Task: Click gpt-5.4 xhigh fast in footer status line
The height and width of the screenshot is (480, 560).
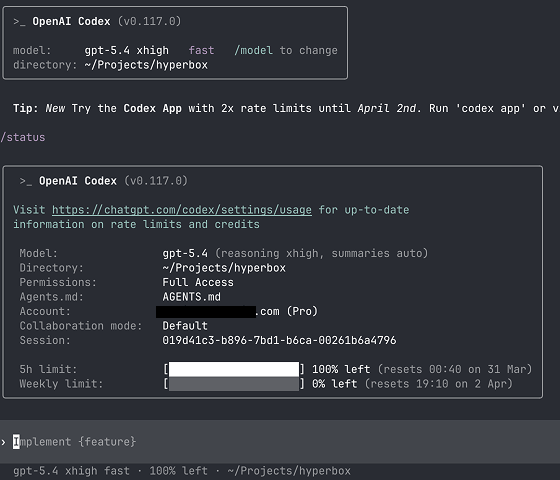Action: 71,471
